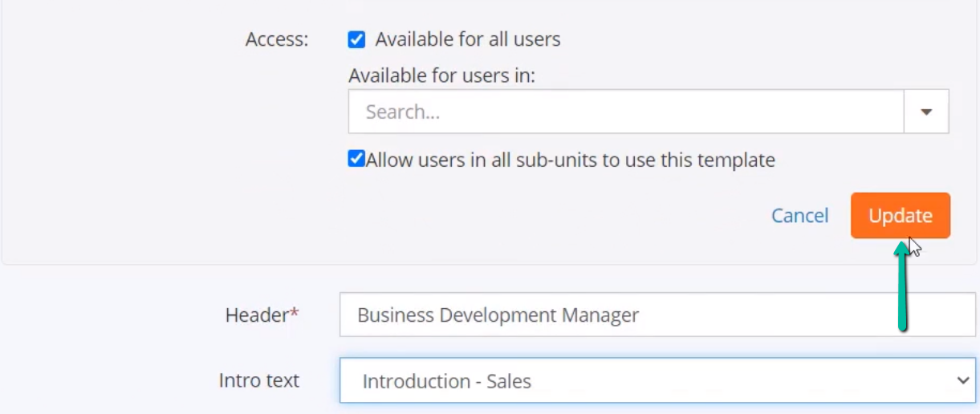Expand the caret arrow beside the Search box
Viewport: 980px width, 414px height.
pyautogui.click(x=926, y=112)
